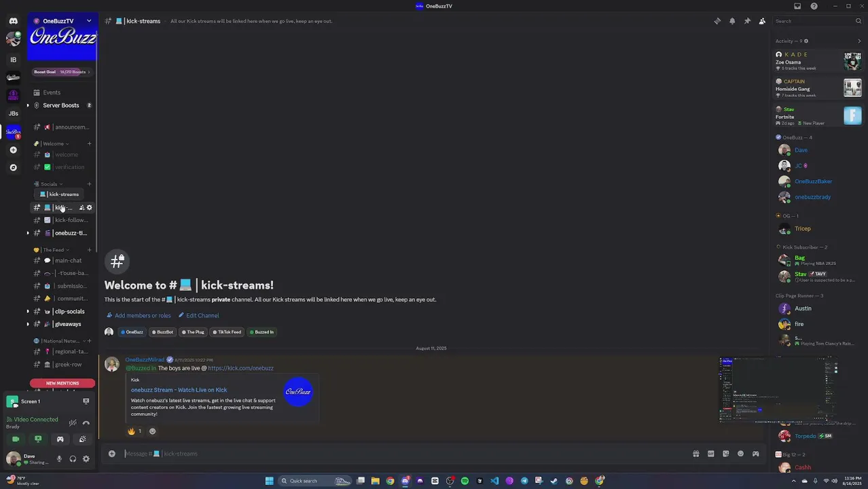Open Windows Start menu in taskbar
The width and height of the screenshot is (868, 489).
tap(269, 481)
